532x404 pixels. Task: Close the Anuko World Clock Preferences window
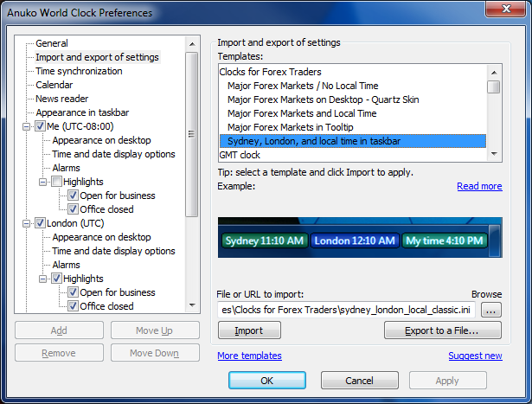coord(506,9)
